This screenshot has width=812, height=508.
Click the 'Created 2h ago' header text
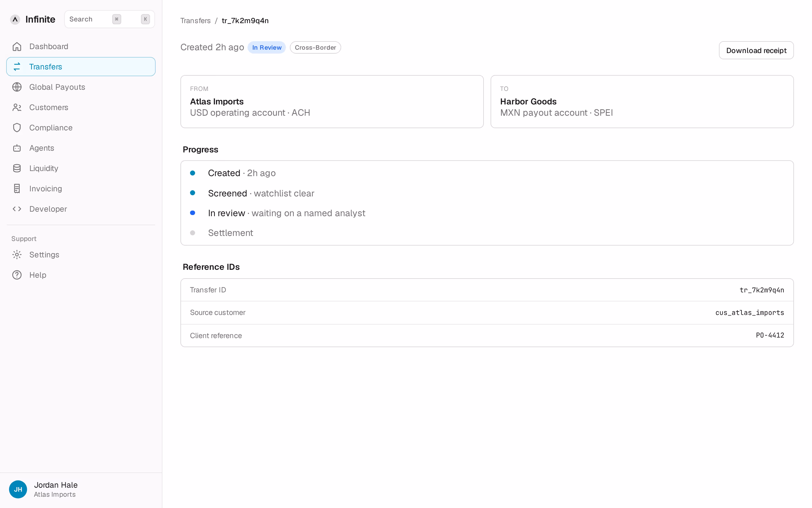212,47
